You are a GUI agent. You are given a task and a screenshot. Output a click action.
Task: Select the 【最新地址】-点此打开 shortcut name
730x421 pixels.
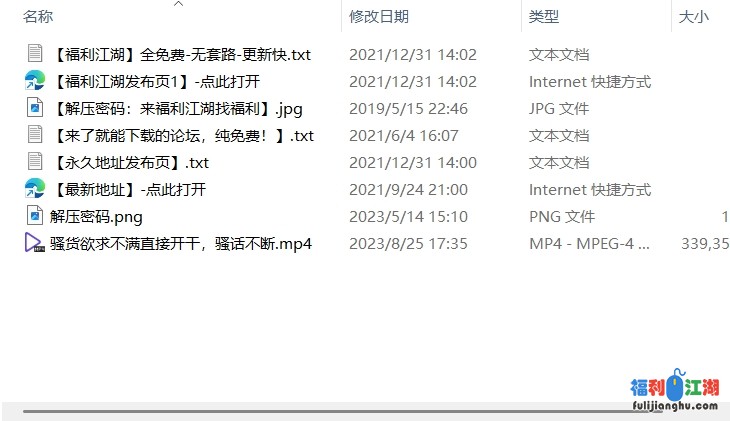pos(128,190)
